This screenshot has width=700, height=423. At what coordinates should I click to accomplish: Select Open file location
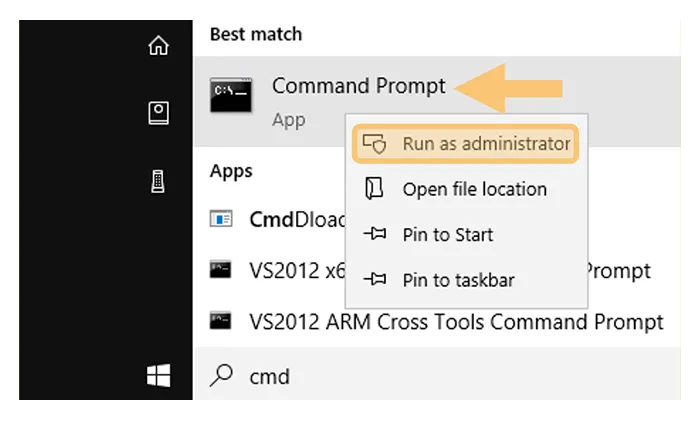(x=467, y=189)
